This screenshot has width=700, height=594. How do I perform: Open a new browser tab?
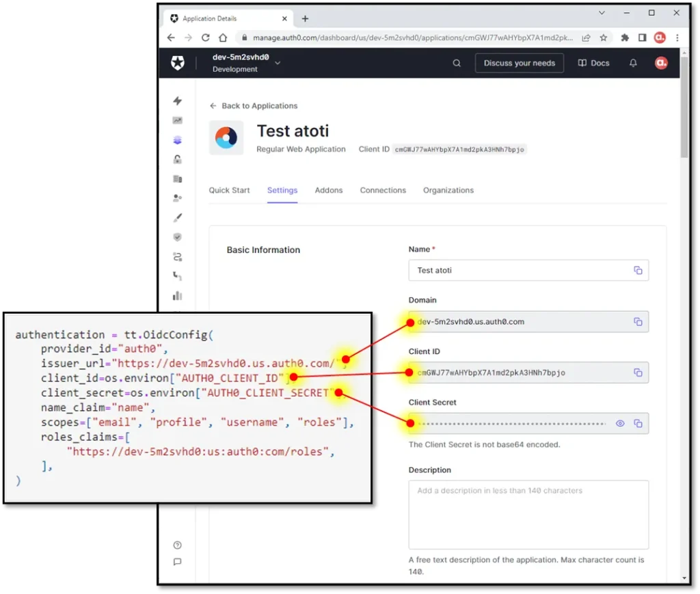coord(305,18)
